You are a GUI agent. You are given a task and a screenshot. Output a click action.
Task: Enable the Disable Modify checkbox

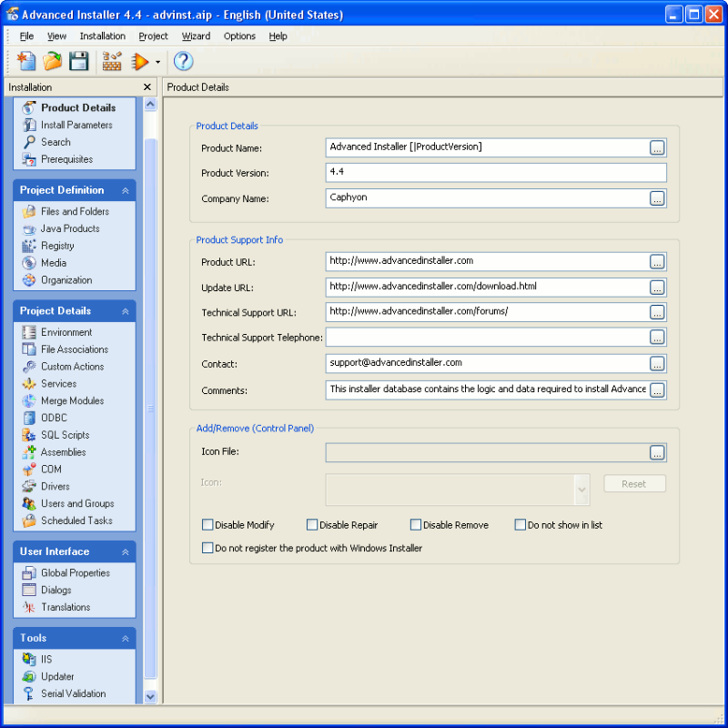207,525
